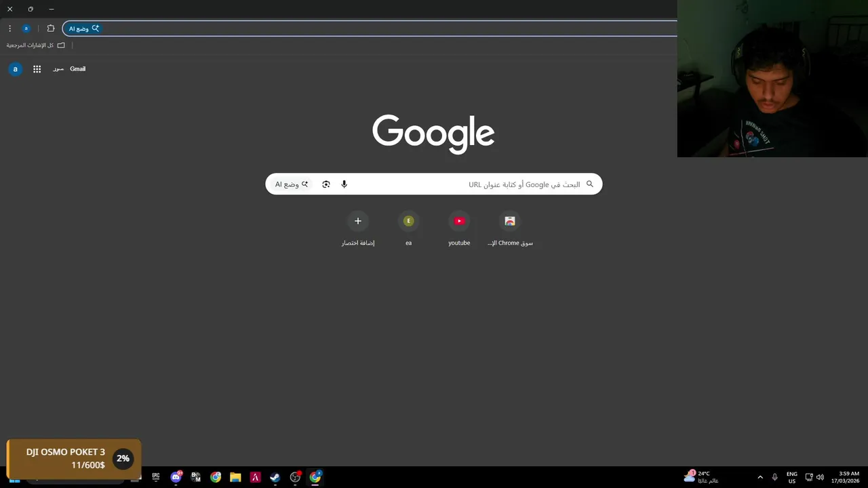
Task: Click the Google logo
Action: pos(433,134)
